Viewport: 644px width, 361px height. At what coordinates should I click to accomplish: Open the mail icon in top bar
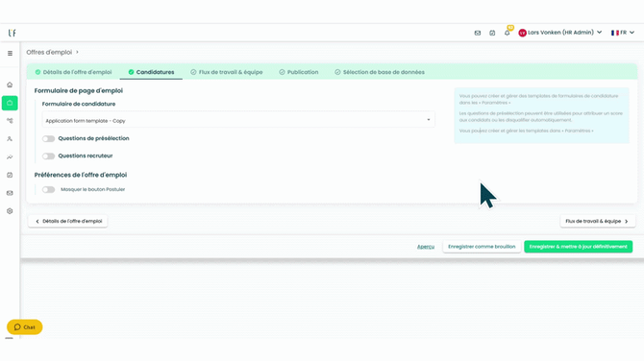[x=478, y=33]
